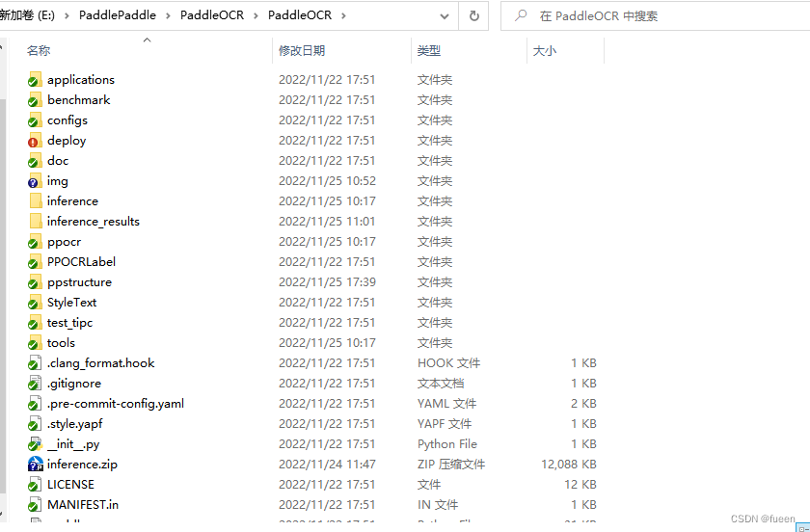
Task: Click the ppstructure folder icon
Action: click(x=35, y=282)
